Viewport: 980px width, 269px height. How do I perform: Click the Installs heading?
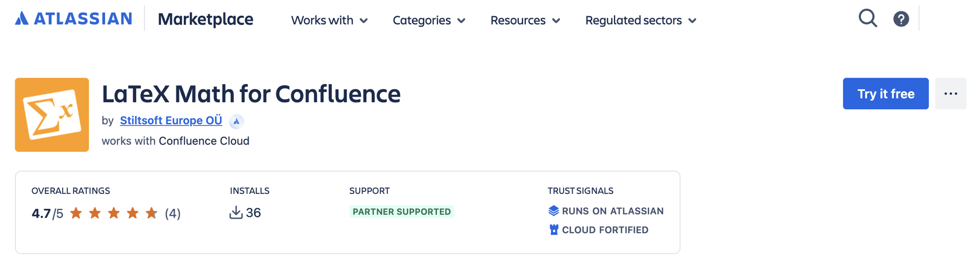tap(250, 191)
